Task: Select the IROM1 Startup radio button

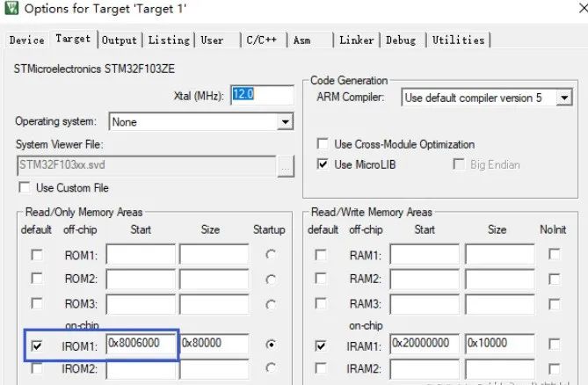Action: [x=271, y=344]
